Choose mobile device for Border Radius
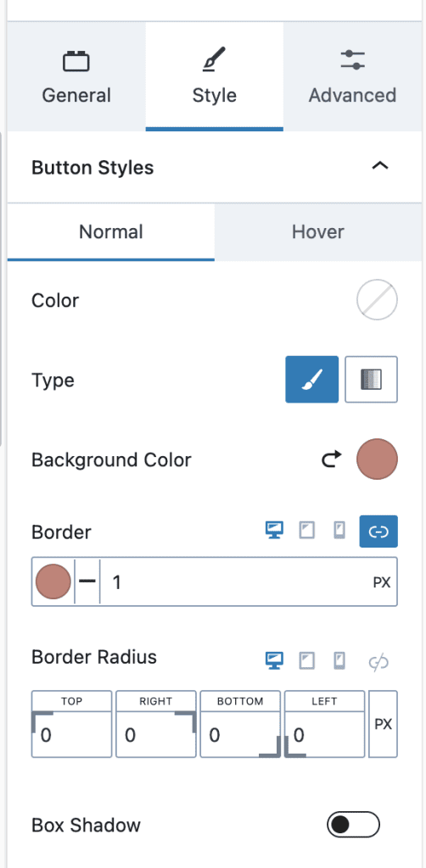 (339, 659)
